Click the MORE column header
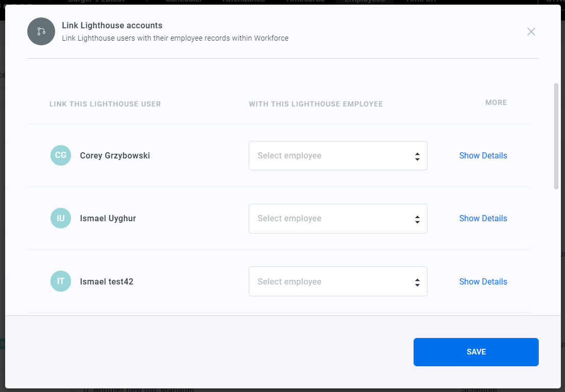The height and width of the screenshot is (392, 565). click(x=496, y=103)
